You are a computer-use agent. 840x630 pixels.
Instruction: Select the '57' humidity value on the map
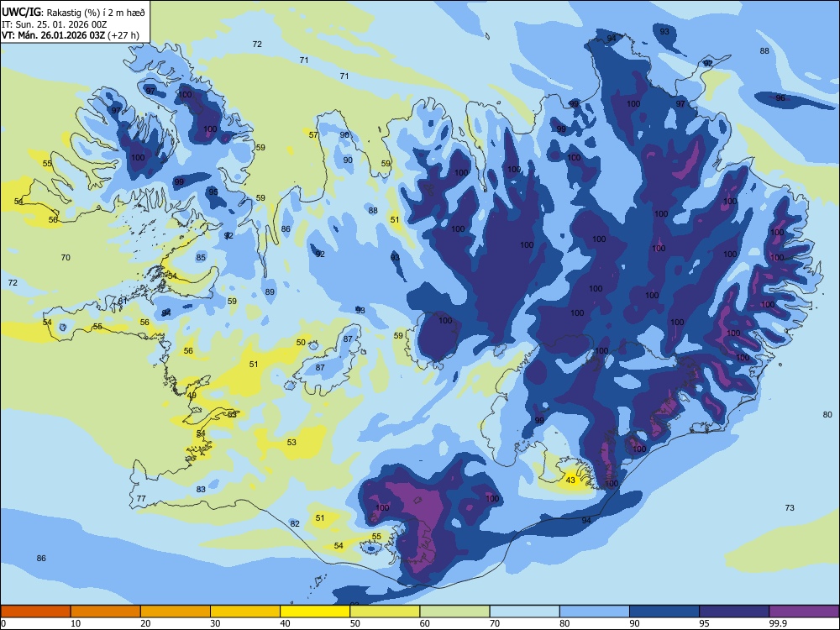313,134
